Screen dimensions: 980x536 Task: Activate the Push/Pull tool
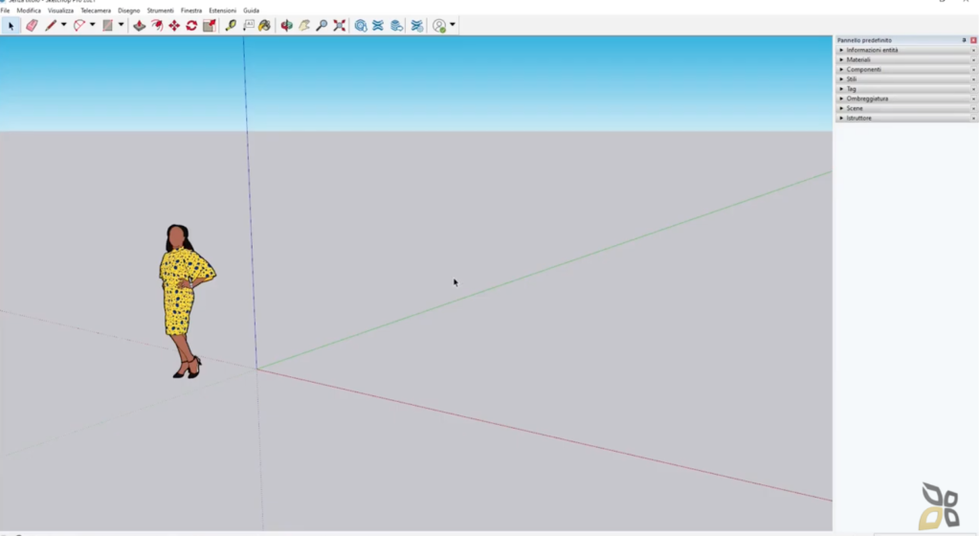point(140,26)
